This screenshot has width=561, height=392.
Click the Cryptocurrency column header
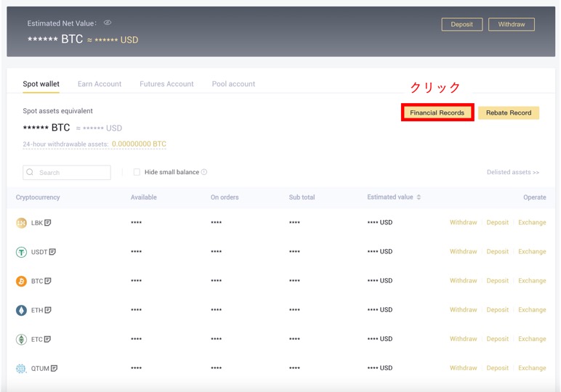[x=38, y=197]
